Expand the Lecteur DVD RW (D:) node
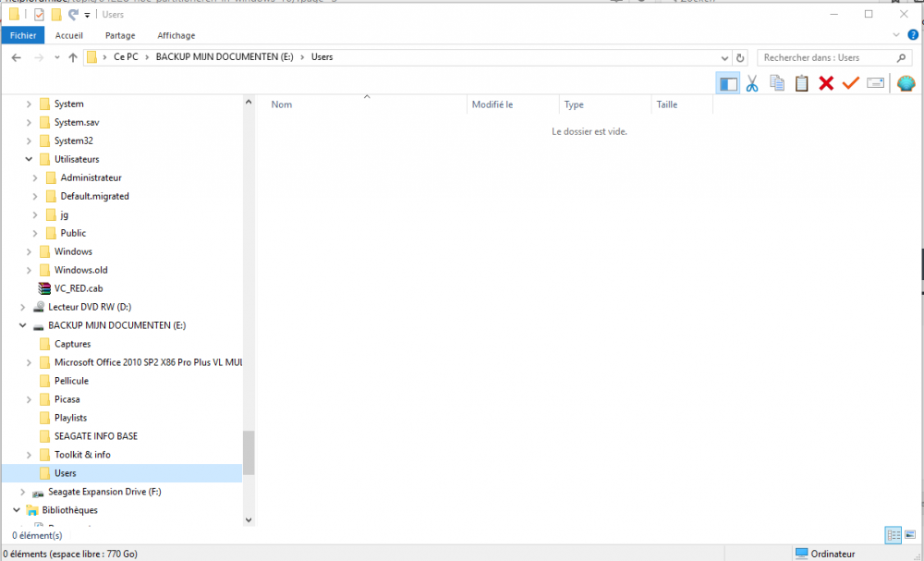Image resolution: width=924 pixels, height=561 pixels. (x=22, y=307)
